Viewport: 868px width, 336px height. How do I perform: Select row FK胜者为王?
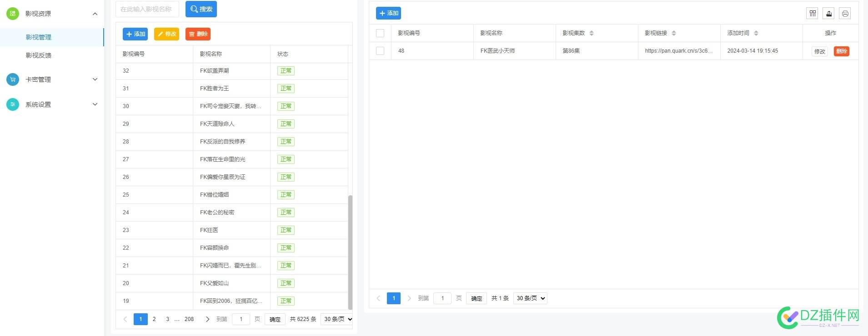(x=232, y=89)
